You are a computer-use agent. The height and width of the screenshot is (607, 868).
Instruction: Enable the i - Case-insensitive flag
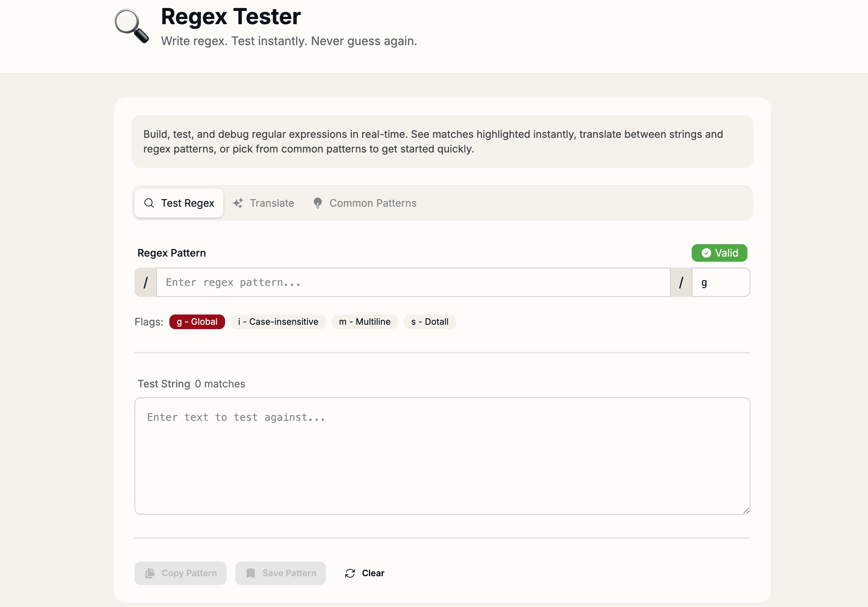[278, 321]
